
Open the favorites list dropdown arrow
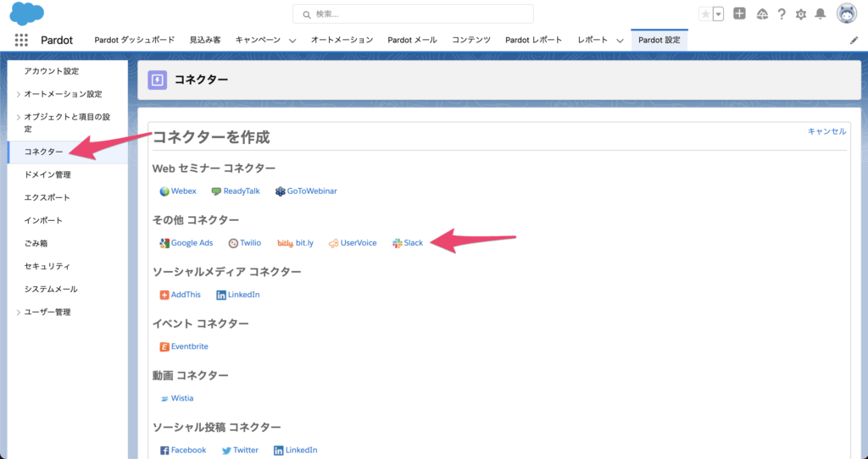[718, 14]
